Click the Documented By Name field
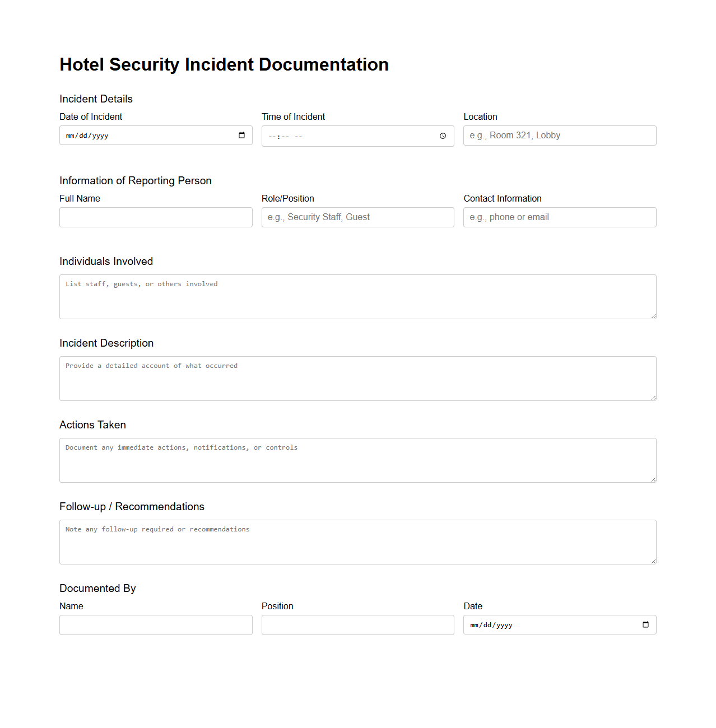This screenshot has height=728, width=716. pyautogui.click(x=155, y=624)
